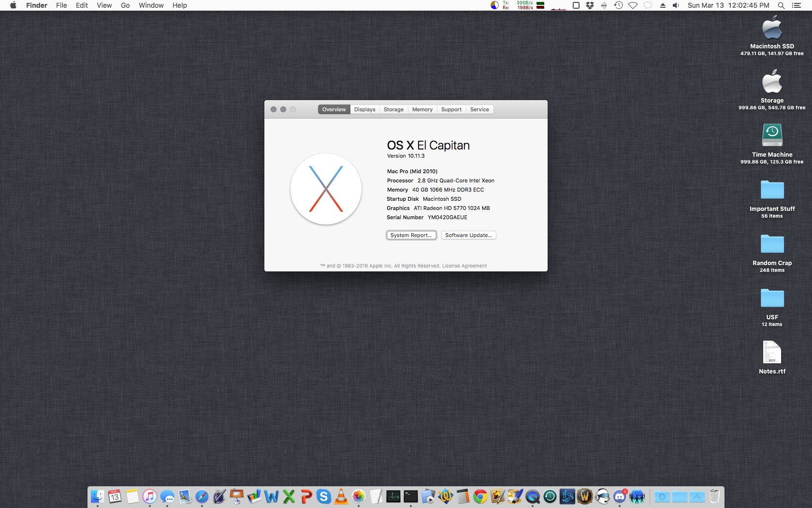Open Finder from the Dock
This screenshot has width=812, height=508.
click(98, 496)
